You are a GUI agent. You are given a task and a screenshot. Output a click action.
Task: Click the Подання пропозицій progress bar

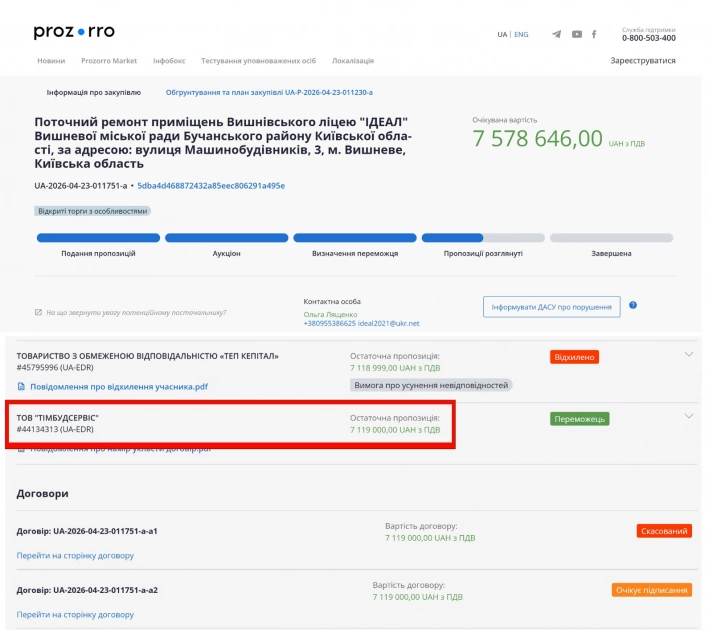(98, 237)
